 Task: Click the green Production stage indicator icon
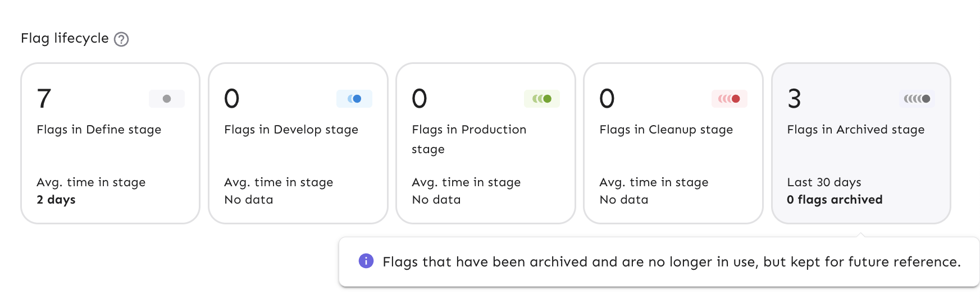point(542,99)
